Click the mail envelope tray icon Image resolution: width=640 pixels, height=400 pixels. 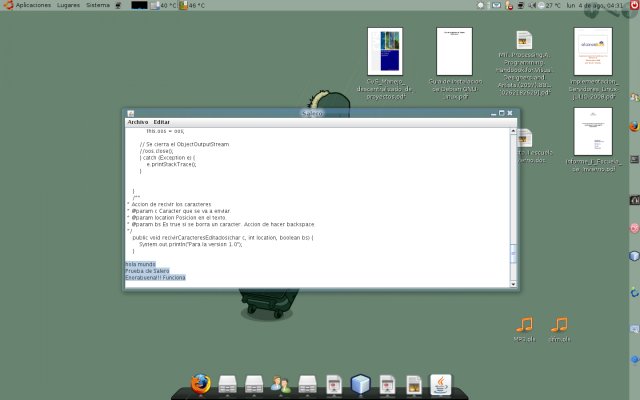[x=496, y=5]
